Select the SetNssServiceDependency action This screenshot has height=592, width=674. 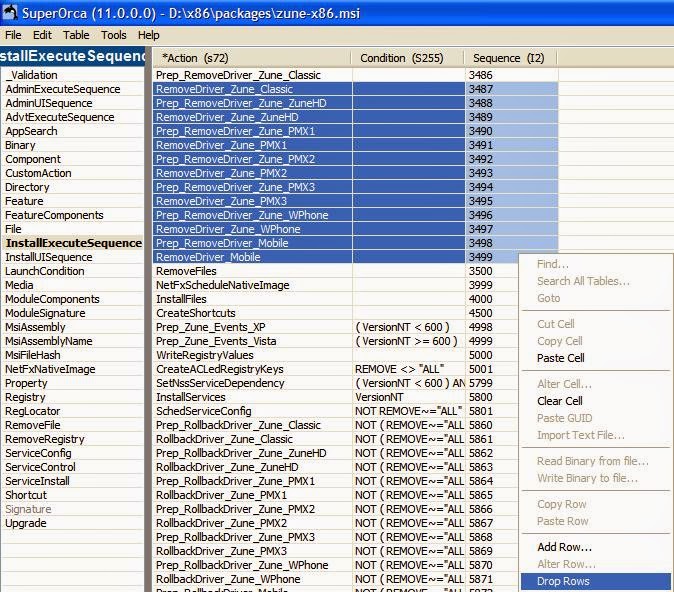click(x=252, y=383)
